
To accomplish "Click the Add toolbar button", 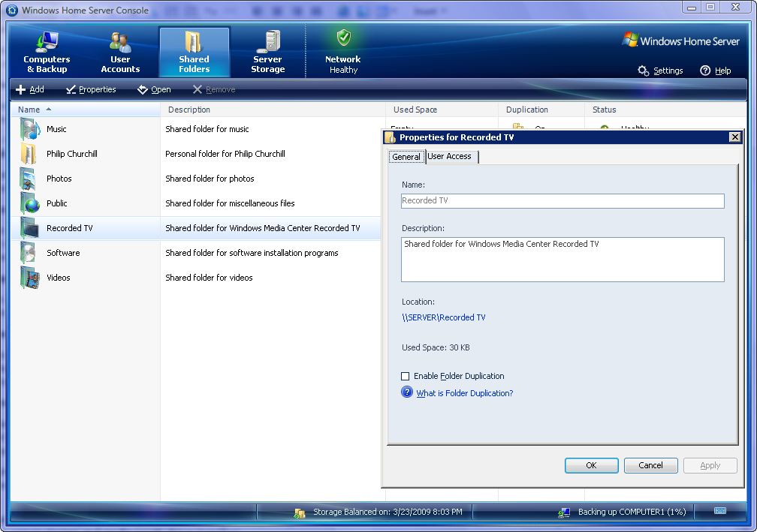I will [30, 89].
